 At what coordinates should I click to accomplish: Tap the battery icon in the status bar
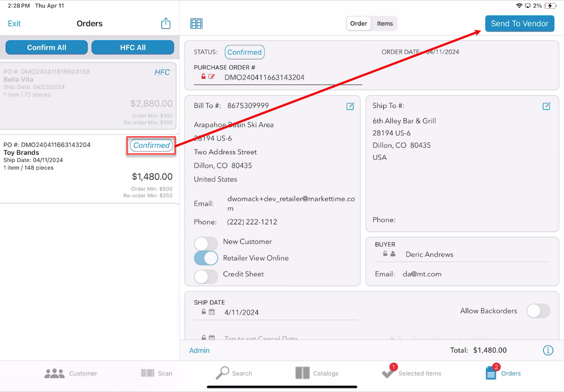[551, 6]
